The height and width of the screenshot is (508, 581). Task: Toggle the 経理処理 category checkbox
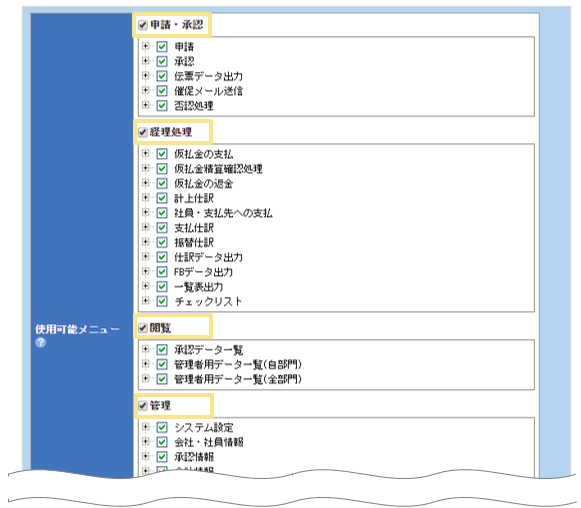click(143, 132)
